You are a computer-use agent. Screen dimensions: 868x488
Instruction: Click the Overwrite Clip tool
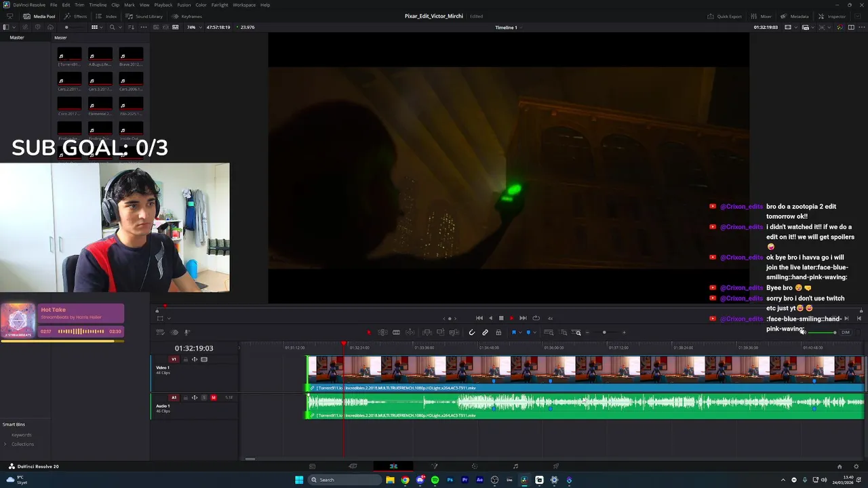click(x=441, y=332)
